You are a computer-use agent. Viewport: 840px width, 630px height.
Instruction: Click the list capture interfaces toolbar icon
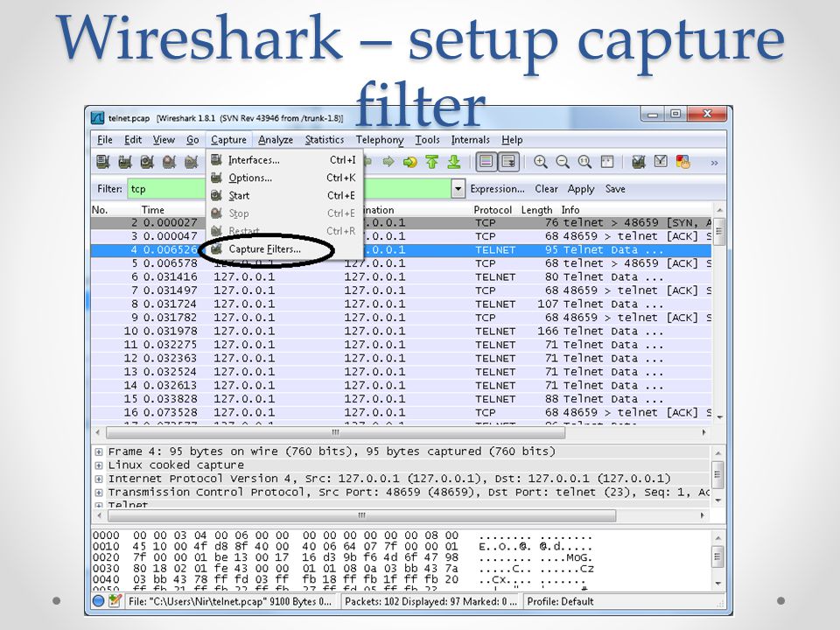tap(103, 161)
